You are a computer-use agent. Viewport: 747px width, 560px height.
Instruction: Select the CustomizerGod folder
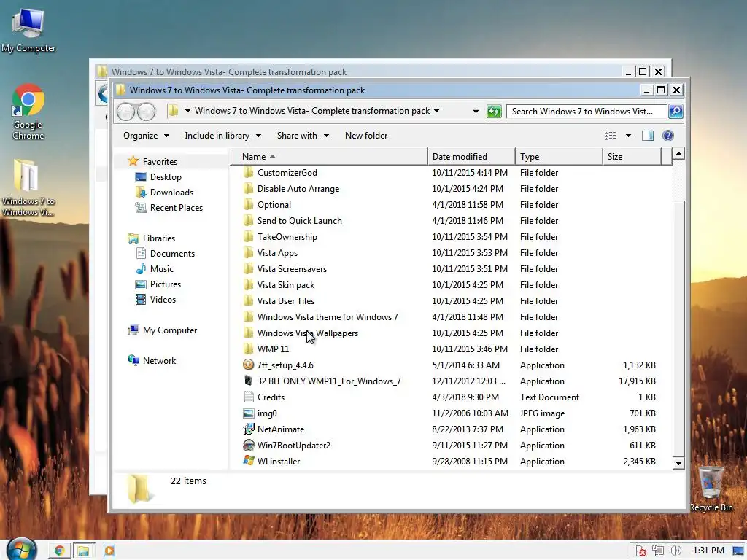[x=287, y=173]
